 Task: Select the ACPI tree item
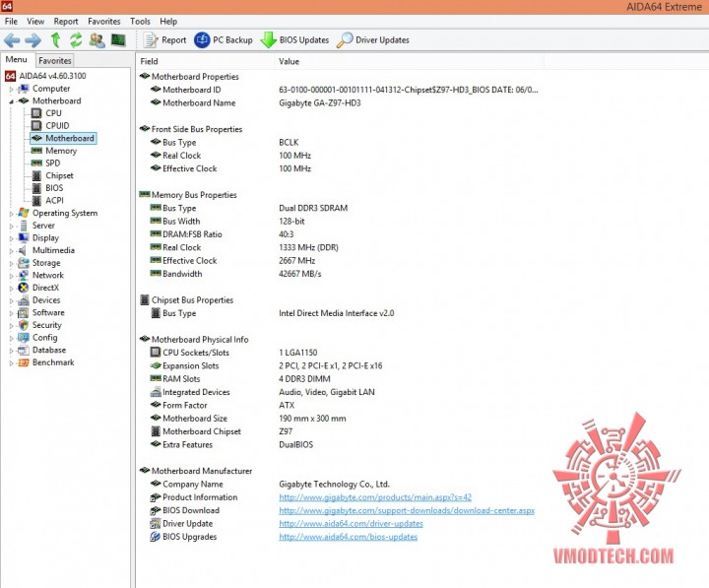(x=47, y=200)
